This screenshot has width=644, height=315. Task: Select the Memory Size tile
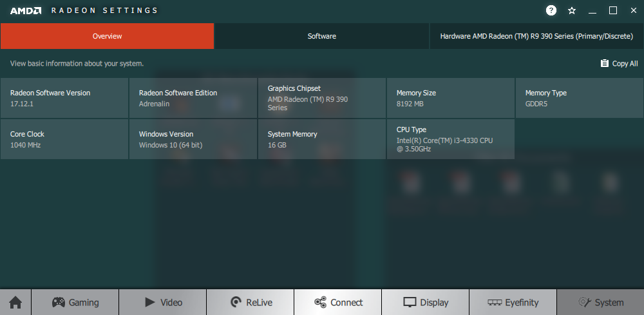coord(451,98)
